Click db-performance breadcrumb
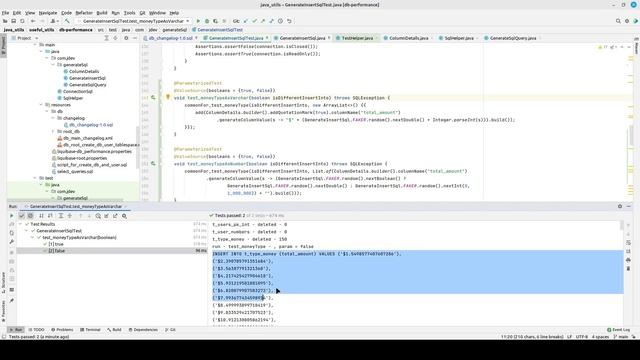This screenshot has width=640, height=360. pyautogui.click(x=76, y=30)
